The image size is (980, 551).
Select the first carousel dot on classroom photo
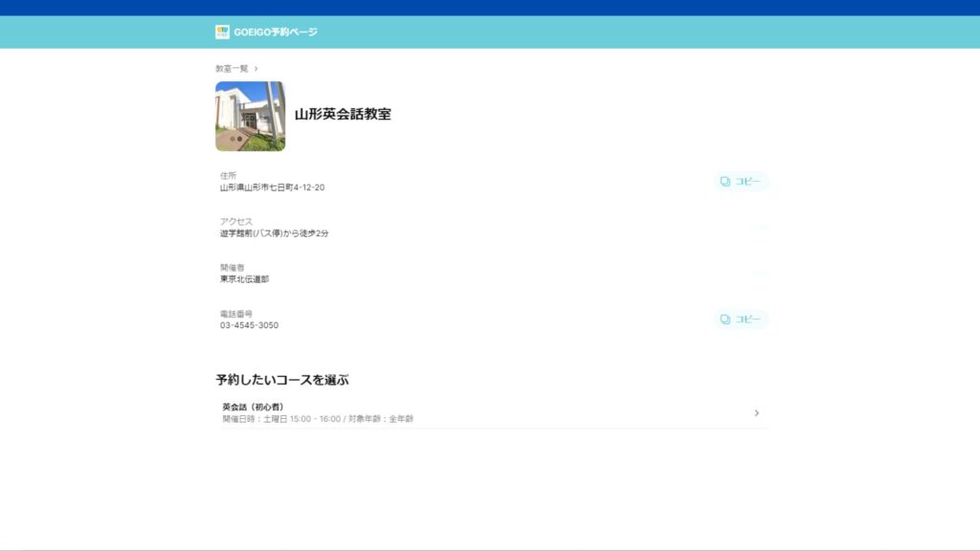(233, 139)
